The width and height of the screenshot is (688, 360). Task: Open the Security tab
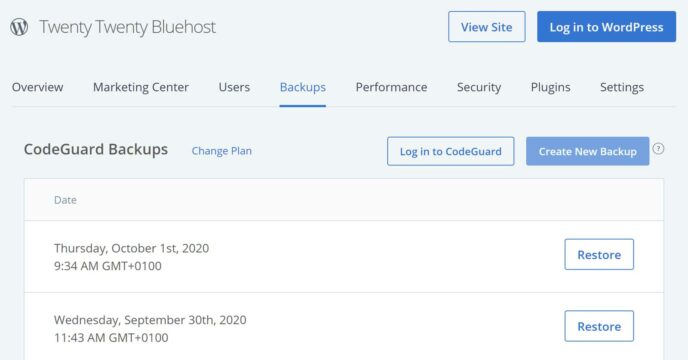(479, 87)
